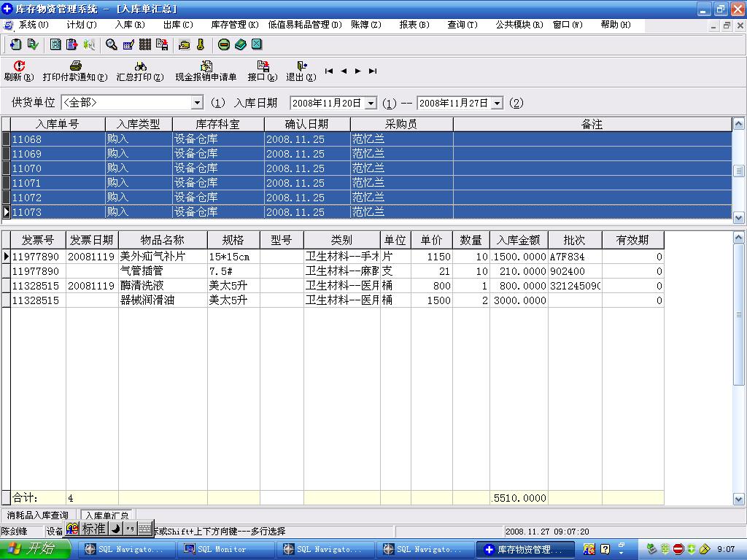
Task: Click the document with green checkmark icon
Action: click(32, 44)
